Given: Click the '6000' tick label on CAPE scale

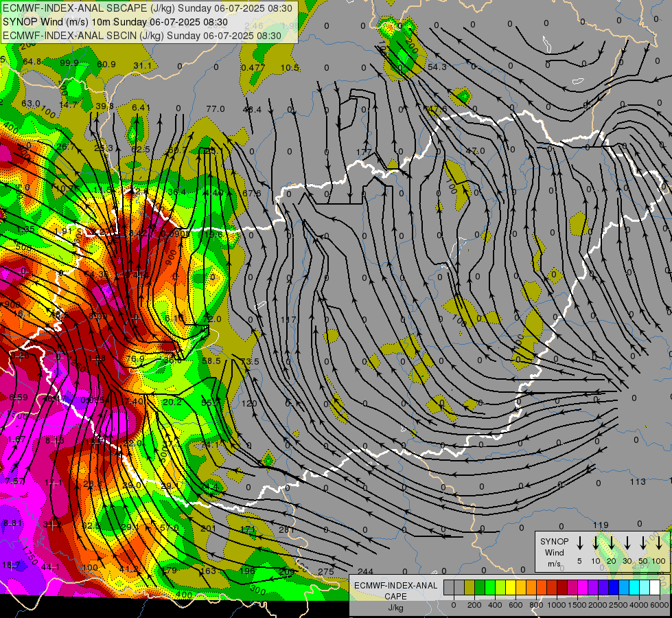Looking at the screenshot, I should [659, 605].
